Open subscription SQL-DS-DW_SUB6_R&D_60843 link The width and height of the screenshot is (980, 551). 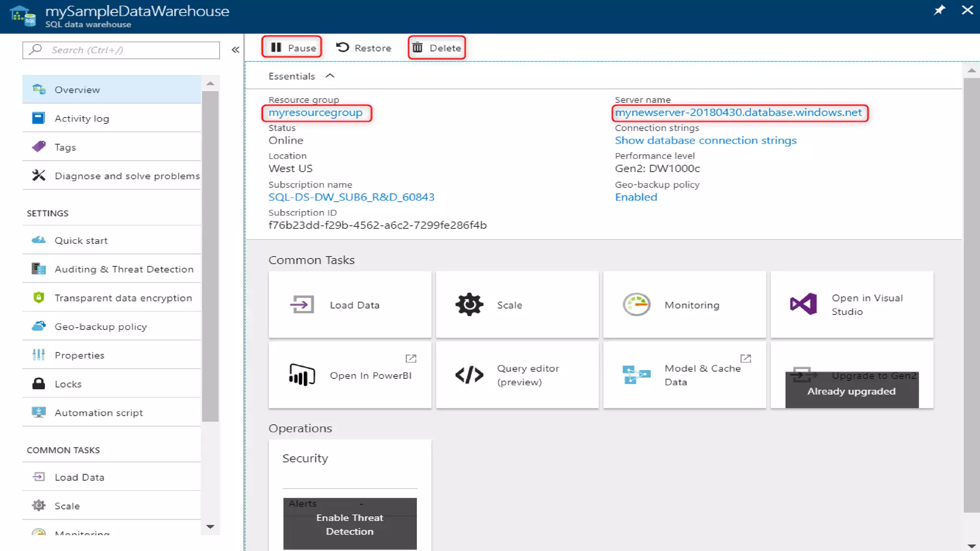point(351,197)
